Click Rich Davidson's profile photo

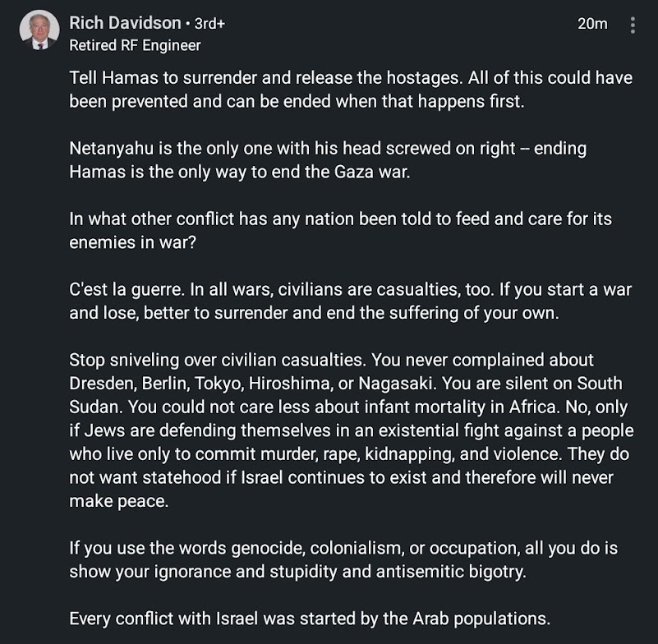click(39, 30)
